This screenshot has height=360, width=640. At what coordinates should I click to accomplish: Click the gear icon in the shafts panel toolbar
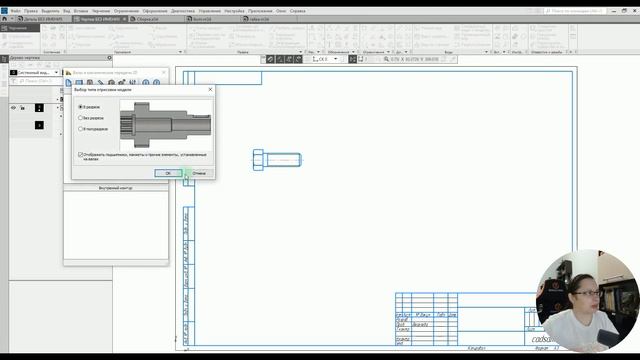(111, 82)
